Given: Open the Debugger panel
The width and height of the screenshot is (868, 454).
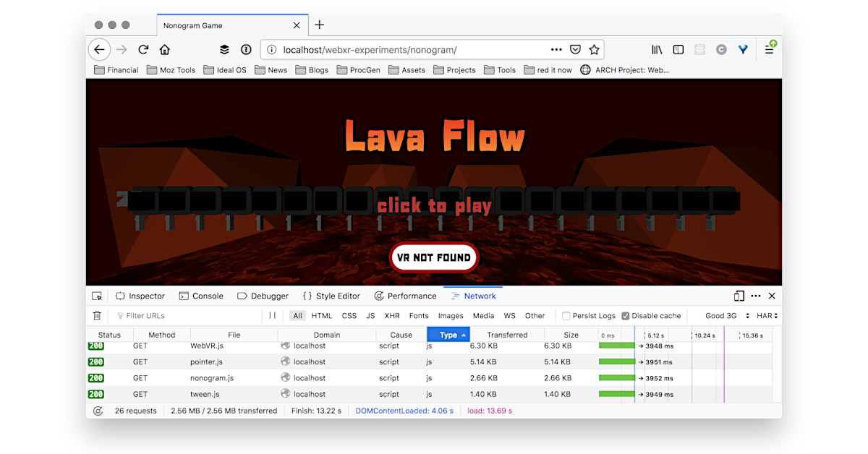Looking at the screenshot, I should tap(263, 296).
